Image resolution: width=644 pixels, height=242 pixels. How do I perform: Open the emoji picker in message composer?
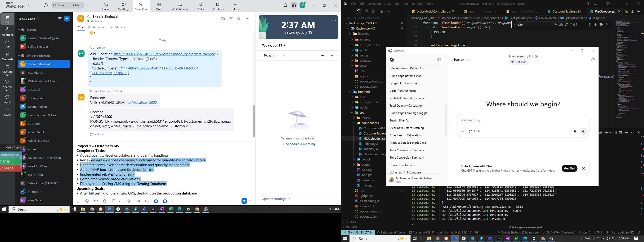coord(87,201)
